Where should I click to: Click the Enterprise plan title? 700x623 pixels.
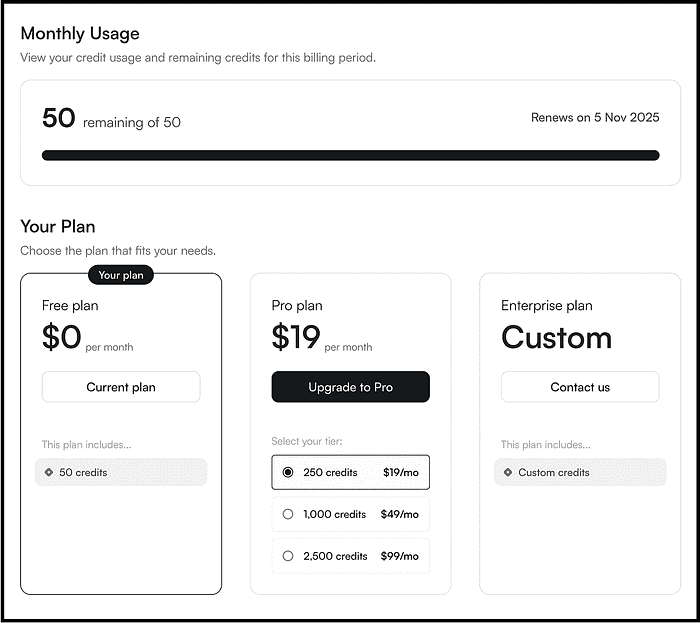pos(546,305)
